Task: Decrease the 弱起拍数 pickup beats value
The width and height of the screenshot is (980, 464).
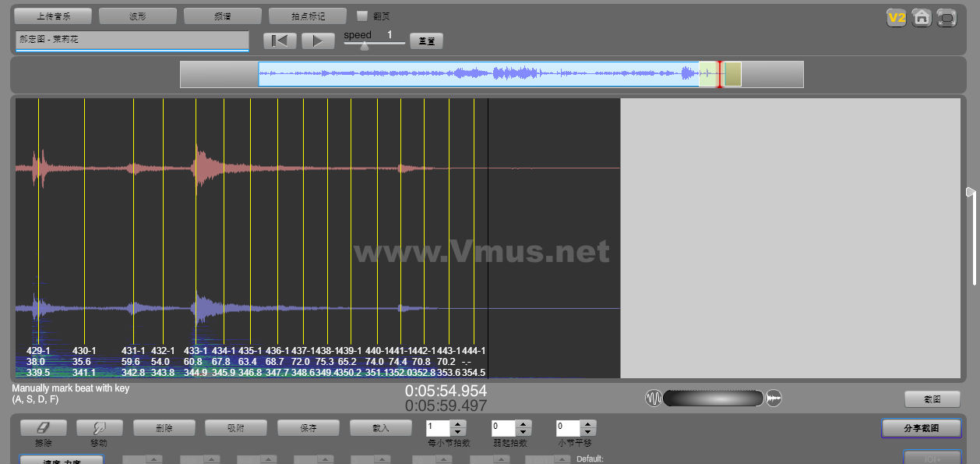Action: [x=523, y=432]
